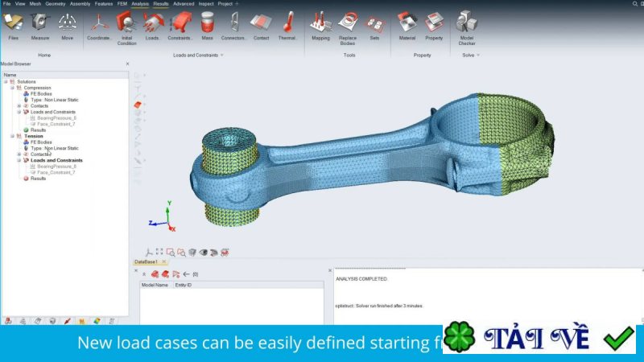Click the wireframe cube display icon

click(x=192, y=253)
